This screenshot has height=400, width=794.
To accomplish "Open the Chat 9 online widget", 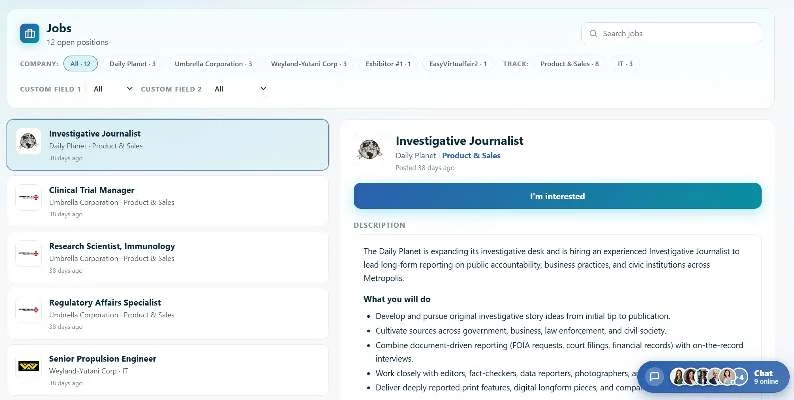I will click(713, 377).
